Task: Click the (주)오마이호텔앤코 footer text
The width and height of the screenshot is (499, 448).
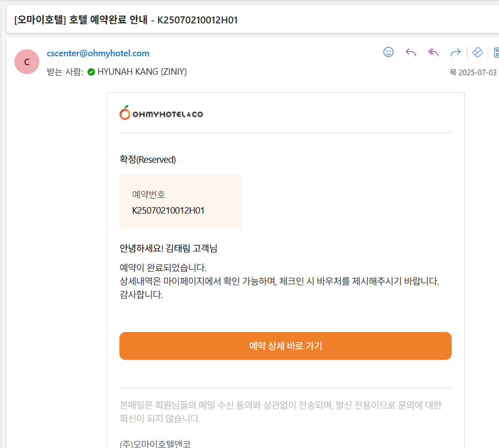Action: coord(156,444)
